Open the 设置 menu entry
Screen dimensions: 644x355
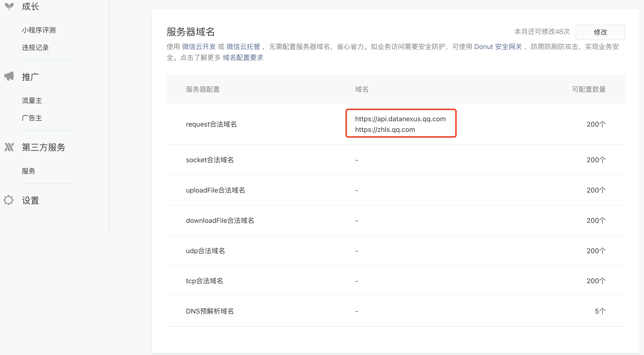[31, 200]
